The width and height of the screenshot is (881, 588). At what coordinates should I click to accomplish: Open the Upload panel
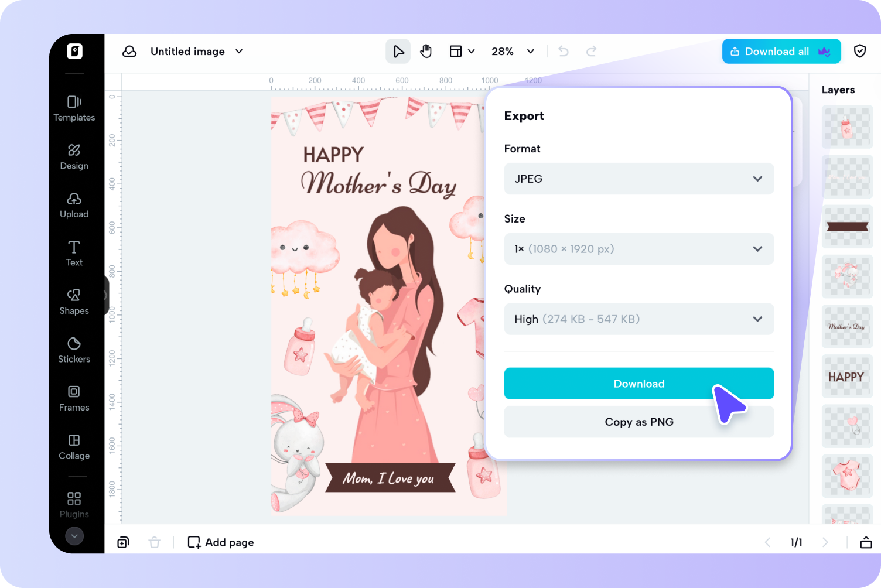(x=74, y=205)
